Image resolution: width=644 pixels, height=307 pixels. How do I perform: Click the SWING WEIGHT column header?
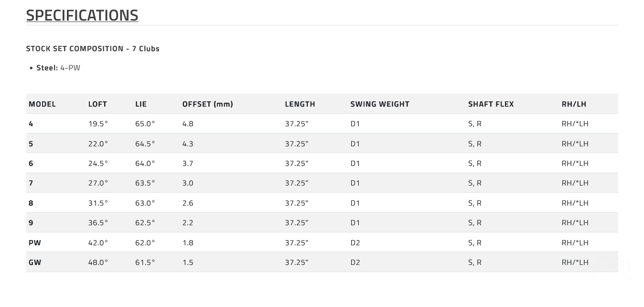click(380, 104)
